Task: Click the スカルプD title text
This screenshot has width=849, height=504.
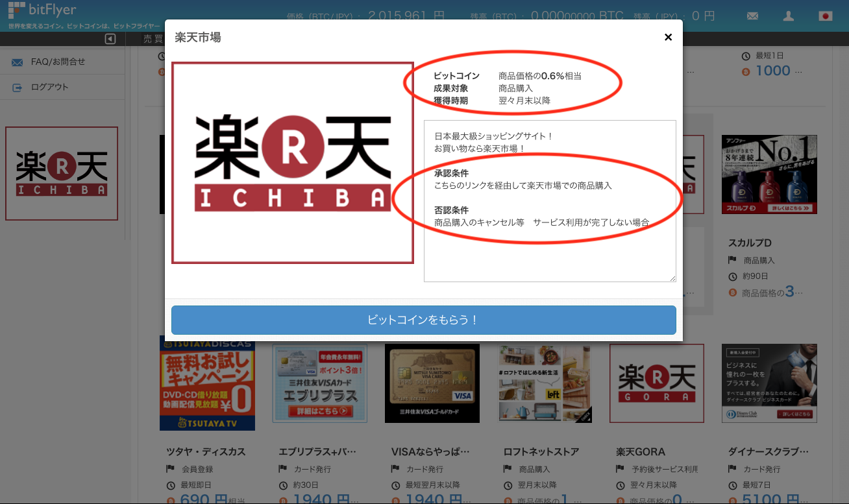Action: click(750, 243)
